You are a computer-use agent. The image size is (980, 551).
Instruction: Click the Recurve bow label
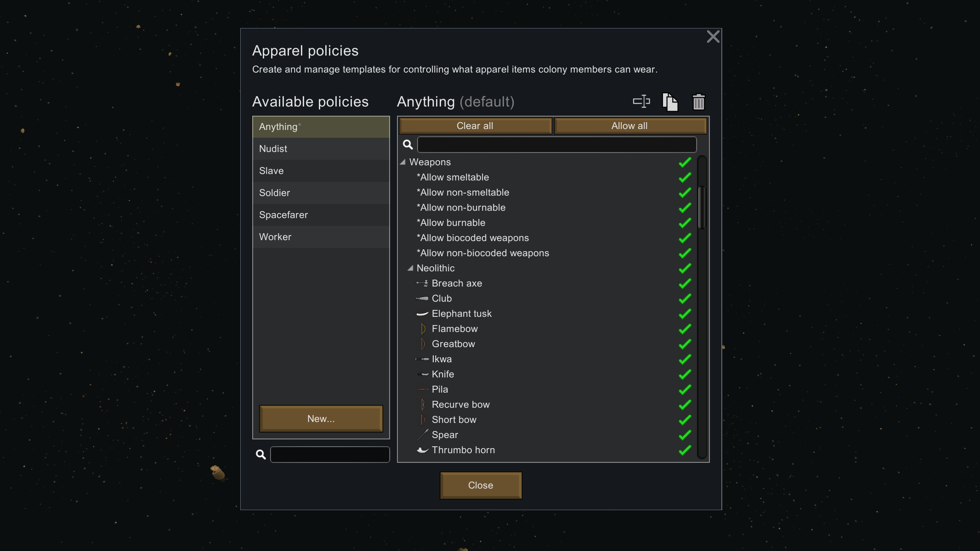(460, 405)
